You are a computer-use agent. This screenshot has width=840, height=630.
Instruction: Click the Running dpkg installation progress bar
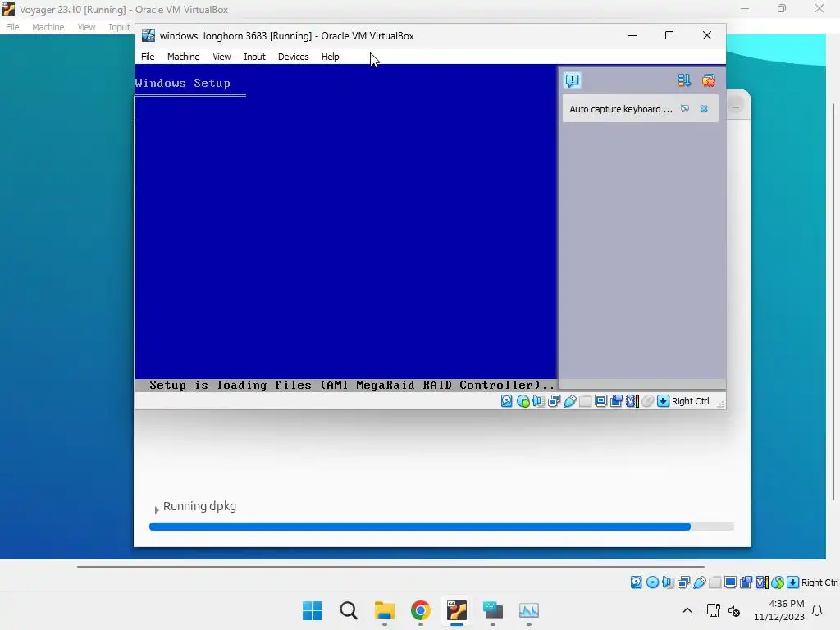pos(441,527)
